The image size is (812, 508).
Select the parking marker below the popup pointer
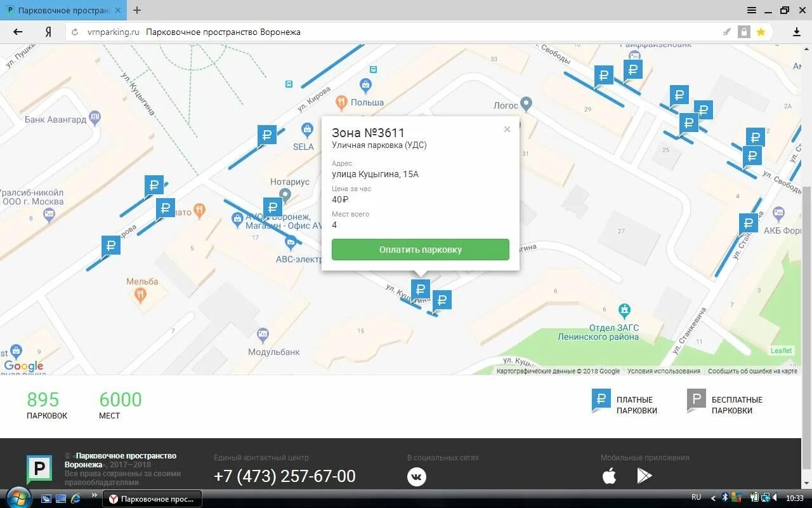pos(420,291)
